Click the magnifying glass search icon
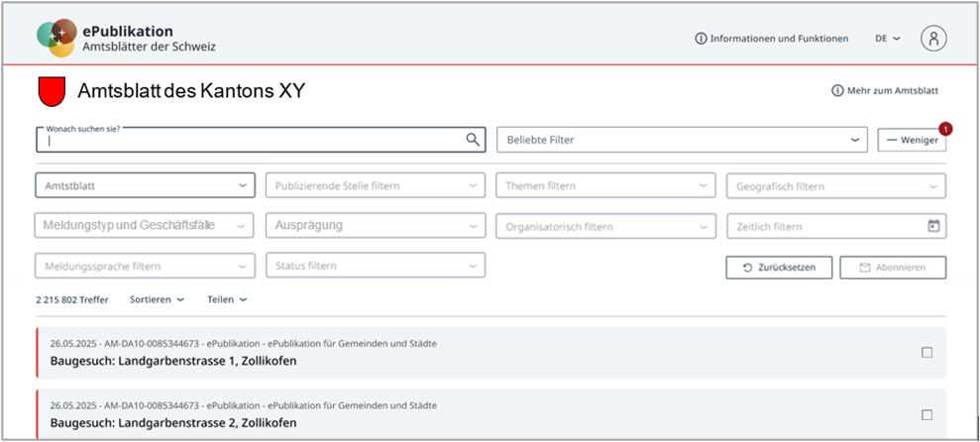980x442 pixels. (473, 140)
